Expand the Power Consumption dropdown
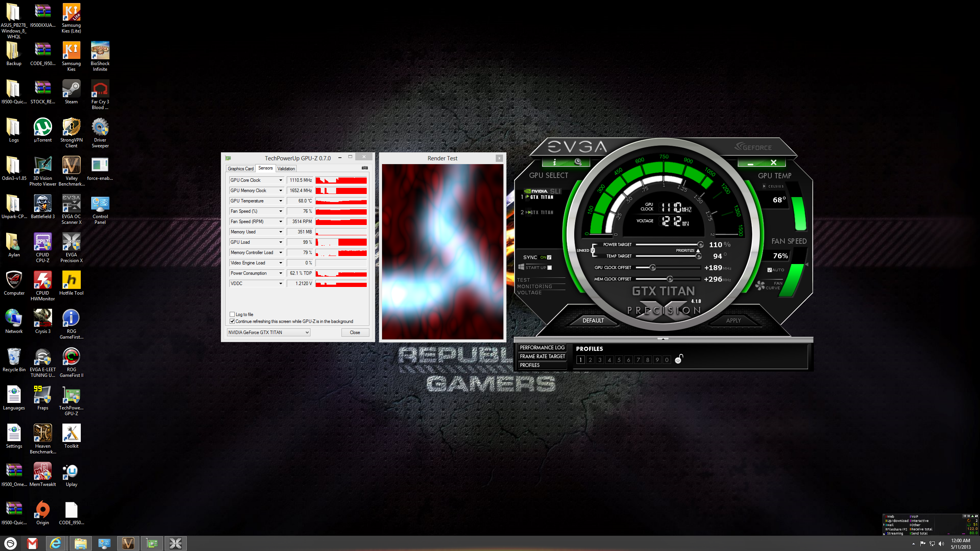 (x=281, y=273)
